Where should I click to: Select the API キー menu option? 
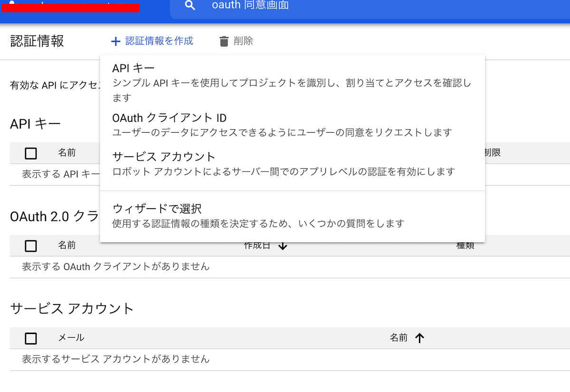pyautogui.click(x=293, y=83)
